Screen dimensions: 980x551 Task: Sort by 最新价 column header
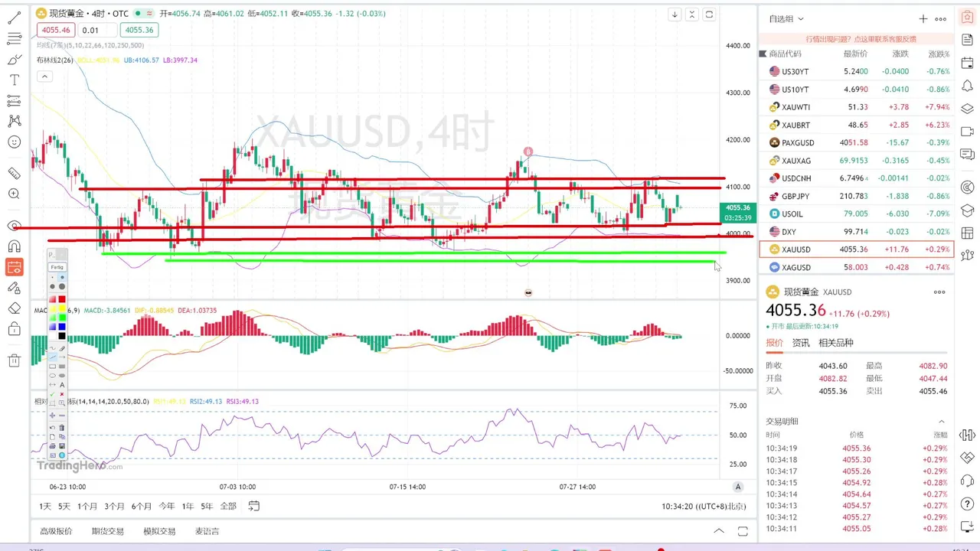tap(855, 54)
